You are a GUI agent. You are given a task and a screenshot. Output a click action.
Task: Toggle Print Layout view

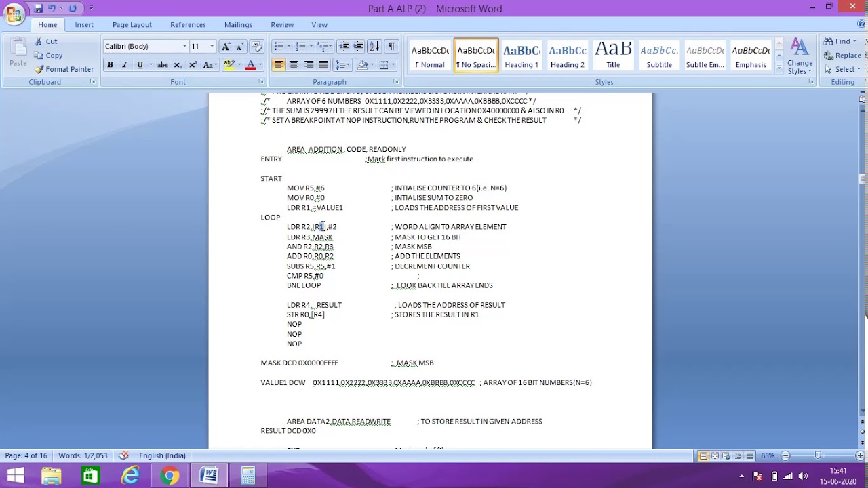[704, 455]
